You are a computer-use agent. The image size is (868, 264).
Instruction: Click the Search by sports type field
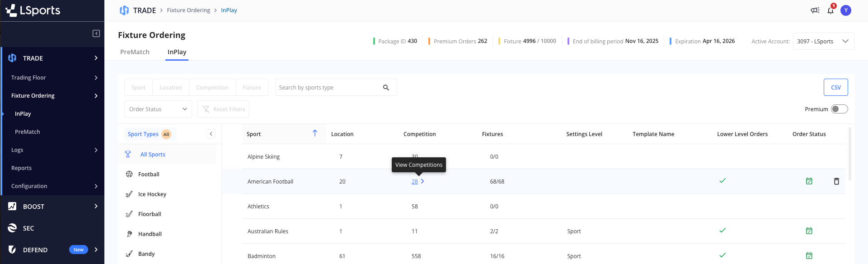328,88
